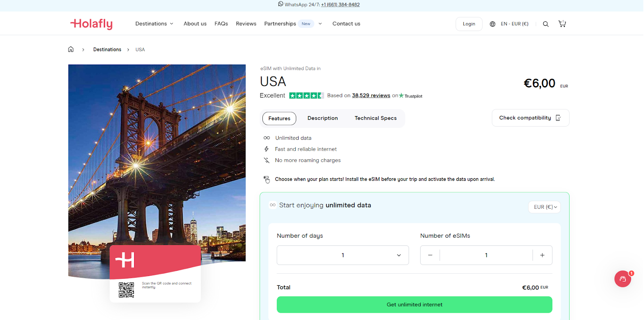
Task: Click the hand pointer plan-start icon
Action: pos(266,179)
